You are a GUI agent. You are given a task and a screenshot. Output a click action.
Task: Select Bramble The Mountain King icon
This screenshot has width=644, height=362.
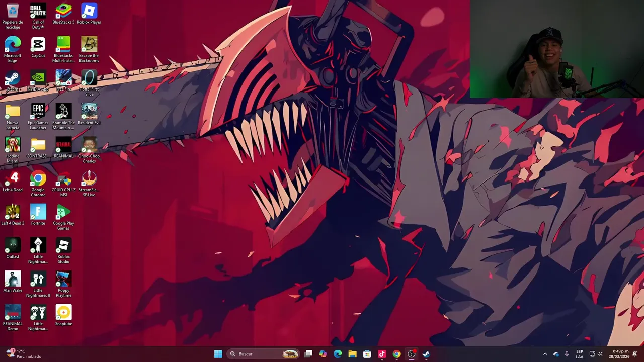[63, 117]
